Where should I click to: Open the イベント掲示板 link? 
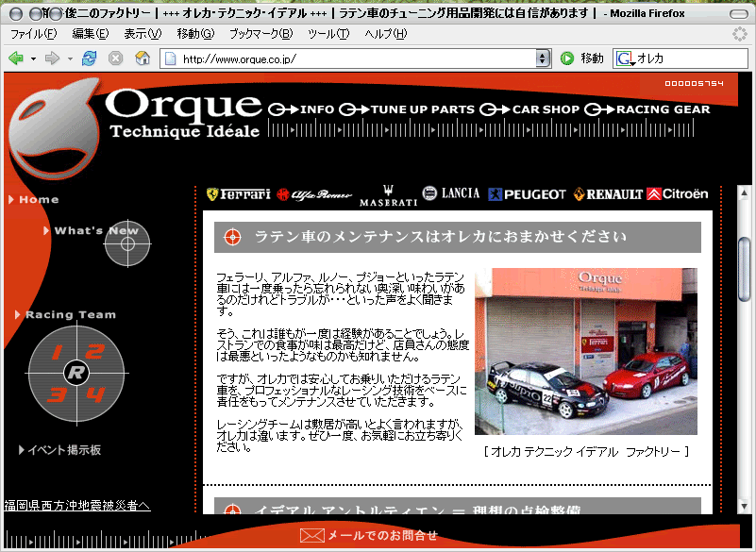pos(59,450)
